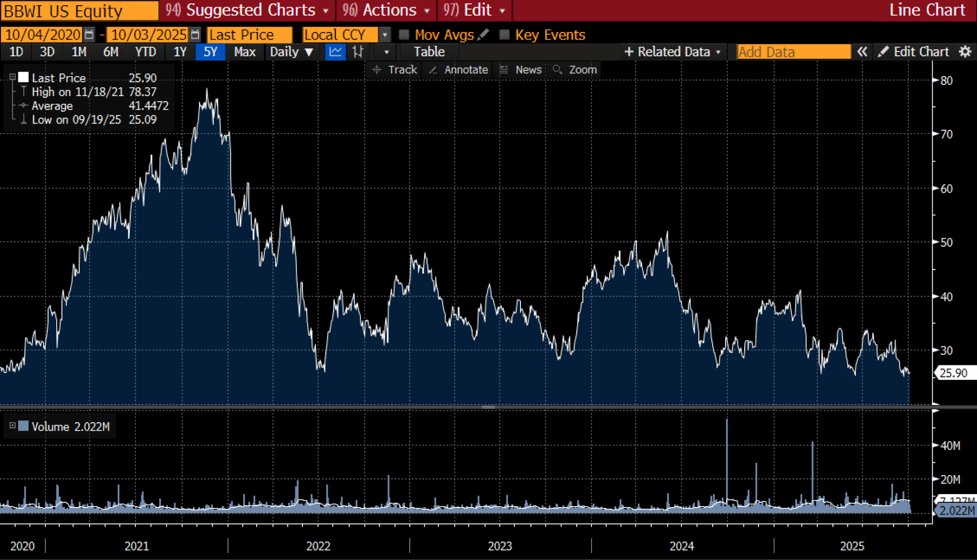
Task: Enable the Mov Avgs checkbox
Action: pyautogui.click(x=404, y=35)
